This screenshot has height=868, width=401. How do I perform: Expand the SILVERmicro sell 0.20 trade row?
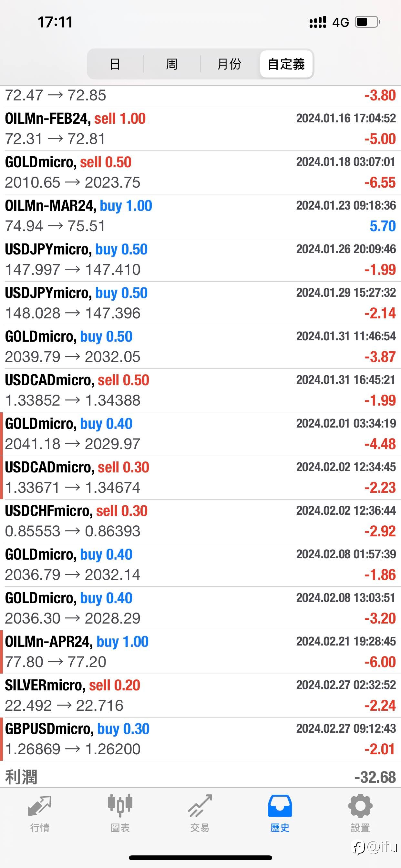point(200,696)
